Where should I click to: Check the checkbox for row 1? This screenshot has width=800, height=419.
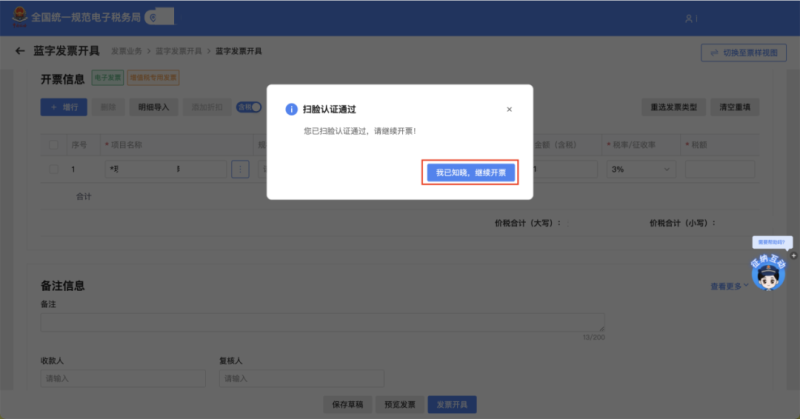(x=54, y=169)
